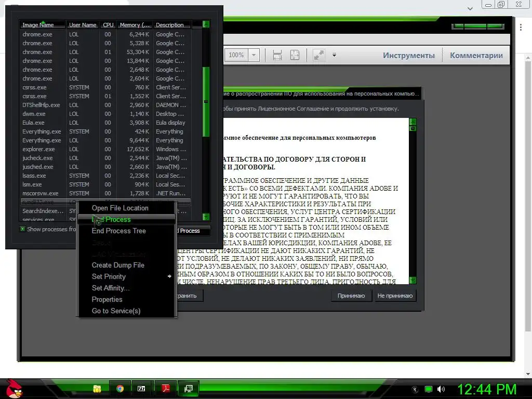Show hidden tray icons arrow
The width and height of the screenshot is (532, 399).
pos(415,390)
